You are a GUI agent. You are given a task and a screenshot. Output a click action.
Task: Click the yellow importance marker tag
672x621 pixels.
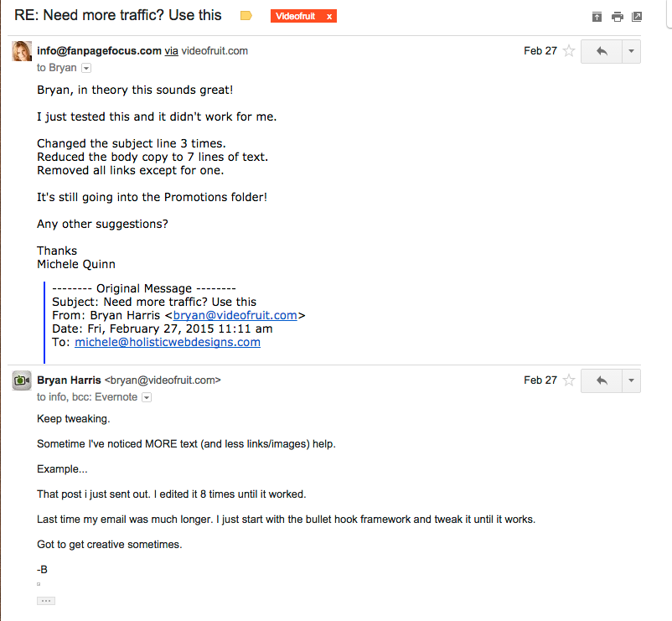tap(246, 16)
